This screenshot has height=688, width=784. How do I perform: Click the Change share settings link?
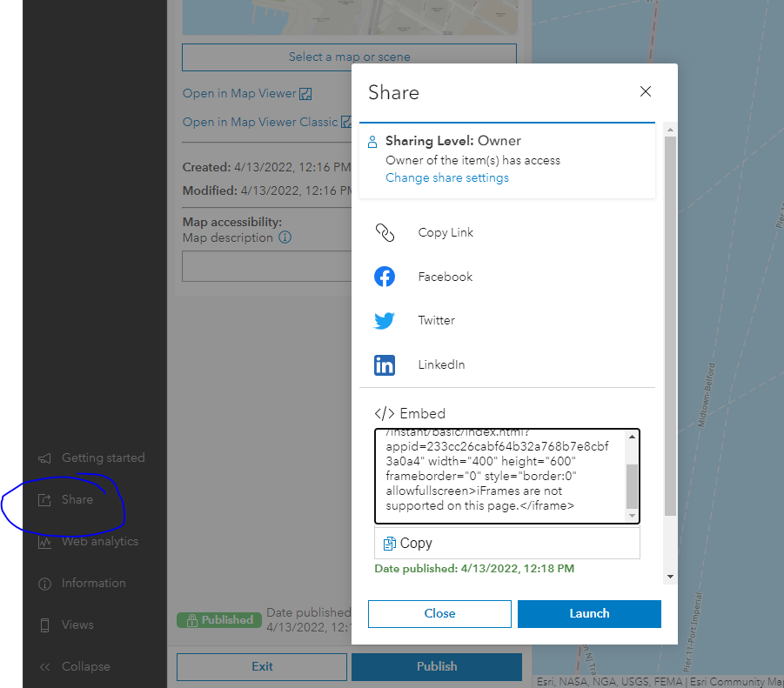coord(446,177)
